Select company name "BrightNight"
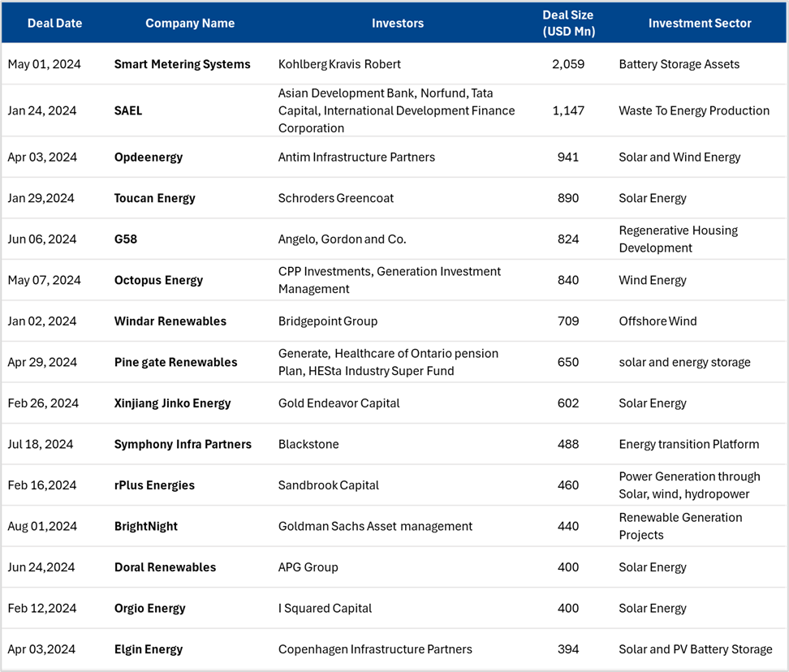789x672 pixels. tap(146, 527)
